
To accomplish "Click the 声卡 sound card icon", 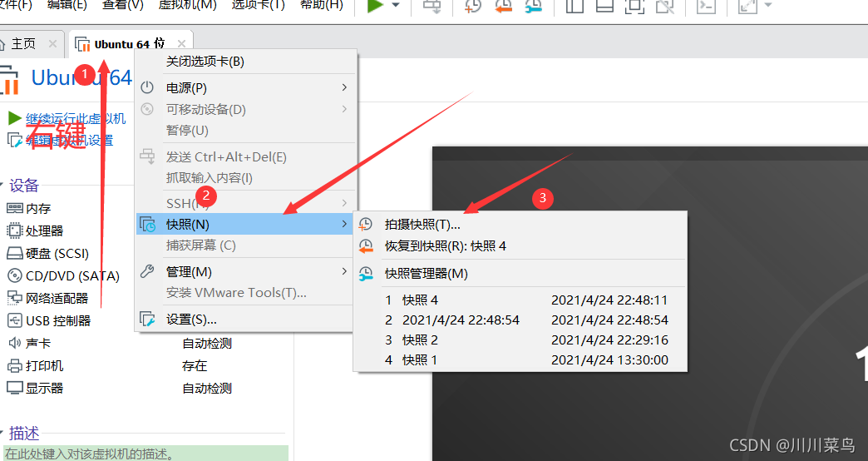I will click(14, 343).
